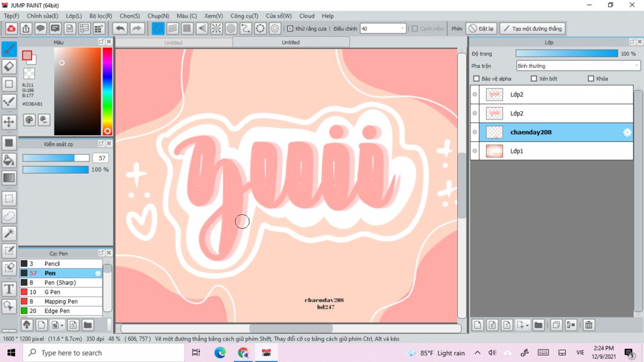Click the Undo arrow in the toolbar

[x=119, y=28]
